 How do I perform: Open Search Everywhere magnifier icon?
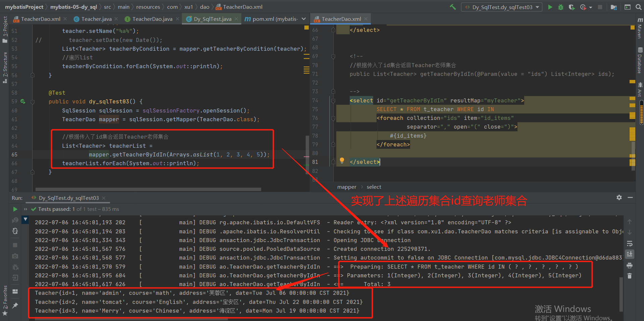point(638,7)
